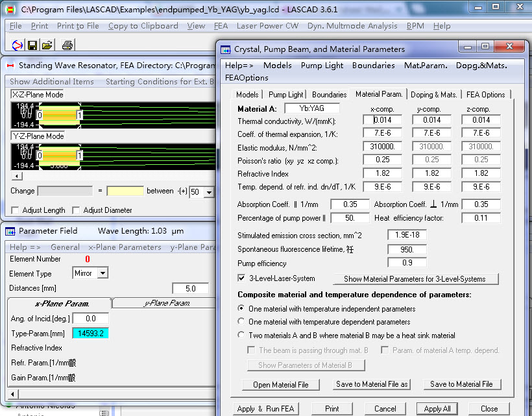Open Mat.Param. in dialog menu bar
The image size is (532, 416).
click(426, 66)
